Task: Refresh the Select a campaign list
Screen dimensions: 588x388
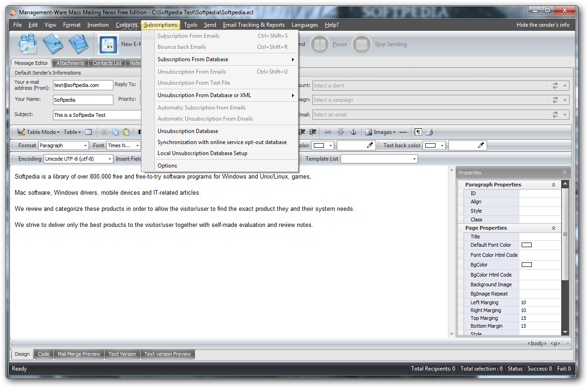Action: 555,100
